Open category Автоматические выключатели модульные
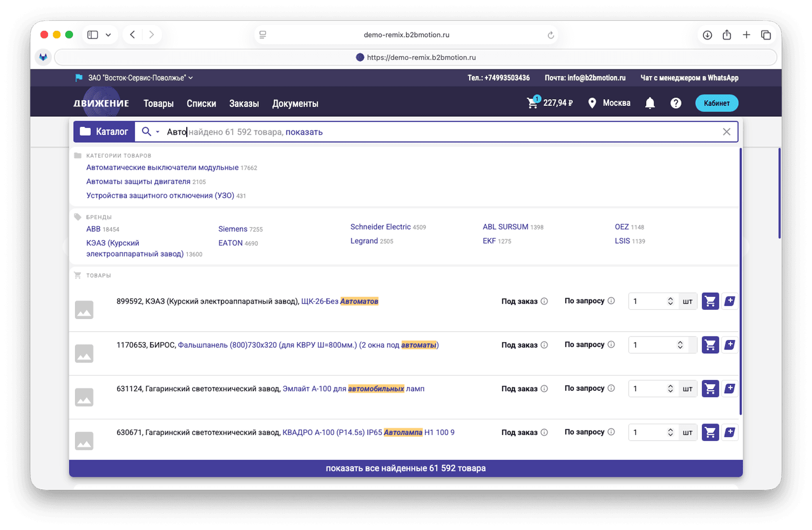Screen dimensions: 812x530 pyautogui.click(x=162, y=167)
